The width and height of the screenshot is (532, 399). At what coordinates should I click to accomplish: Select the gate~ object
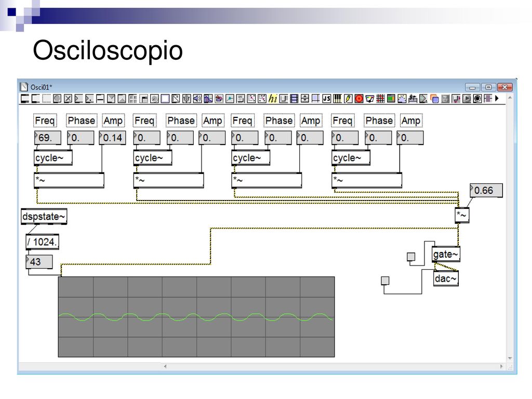(x=446, y=254)
